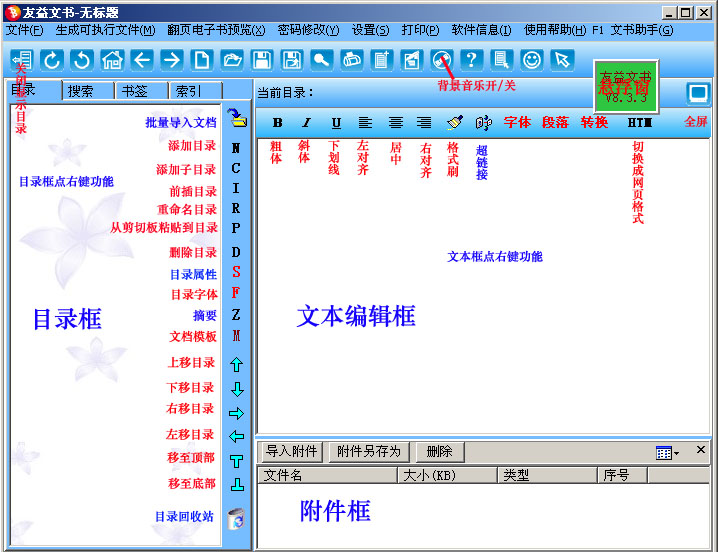
Task: Click the 导入附件 button
Action: [x=291, y=452]
